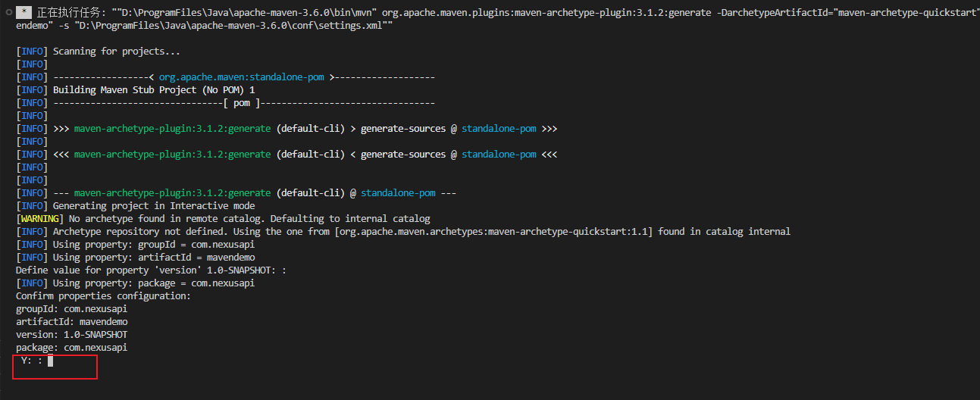Open the mvn executable path link
Viewport: 980px width, 400px height.
tap(246, 13)
